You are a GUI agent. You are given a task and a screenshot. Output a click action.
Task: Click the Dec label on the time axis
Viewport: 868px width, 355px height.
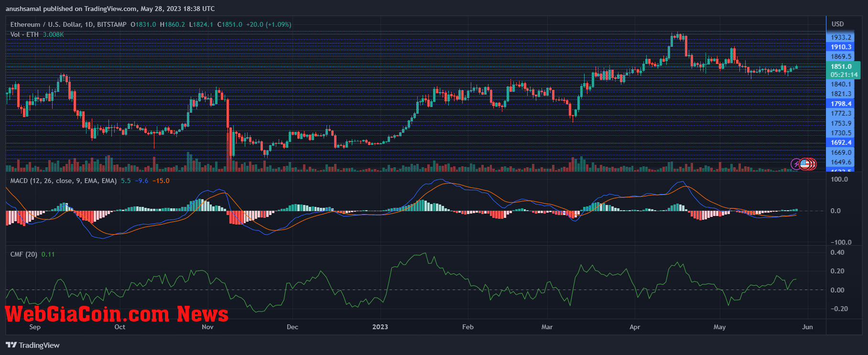293,327
